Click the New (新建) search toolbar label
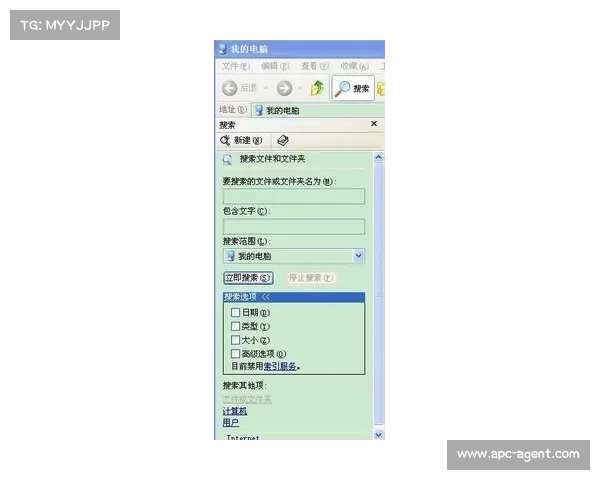The width and height of the screenshot is (600, 480). [248, 140]
